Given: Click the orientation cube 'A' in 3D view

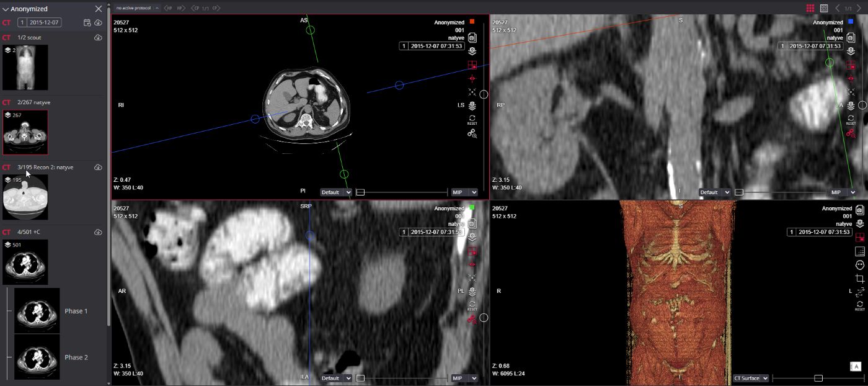Looking at the screenshot, I should click(x=856, y=366).
